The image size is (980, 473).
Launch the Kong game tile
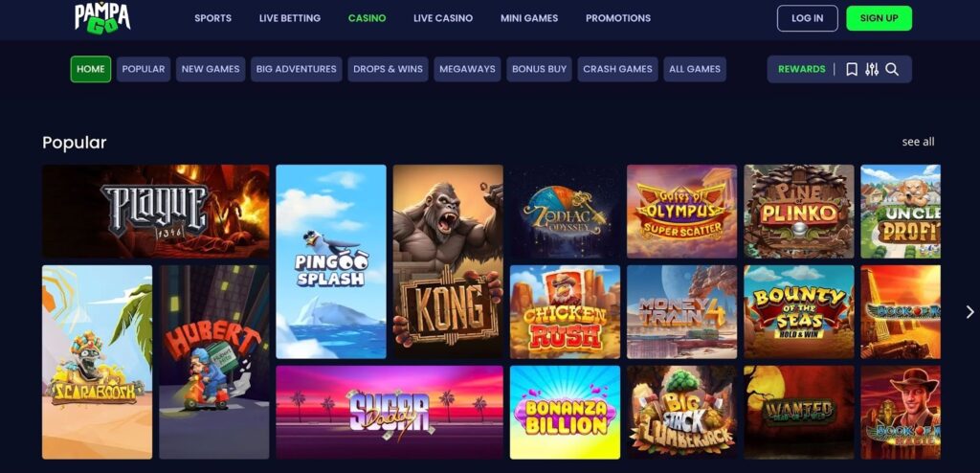[448, 261]
